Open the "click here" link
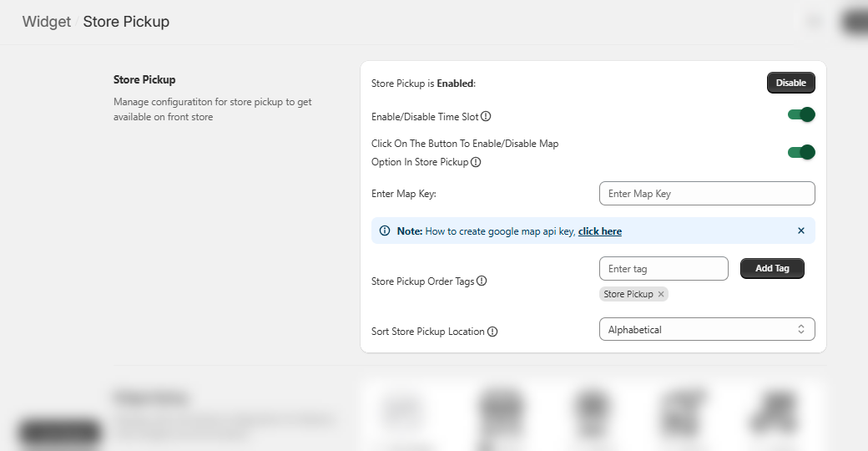This screenshot has width=868, height=451. (600, 231)
